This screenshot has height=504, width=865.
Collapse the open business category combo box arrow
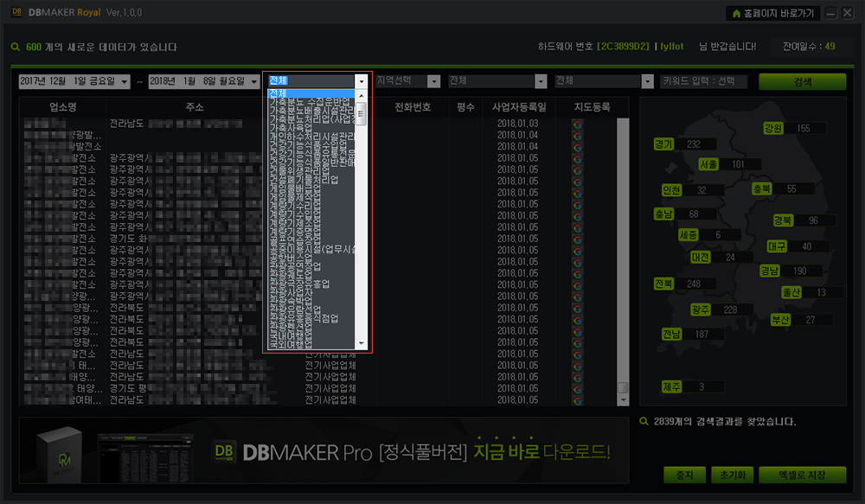[362, 81]
